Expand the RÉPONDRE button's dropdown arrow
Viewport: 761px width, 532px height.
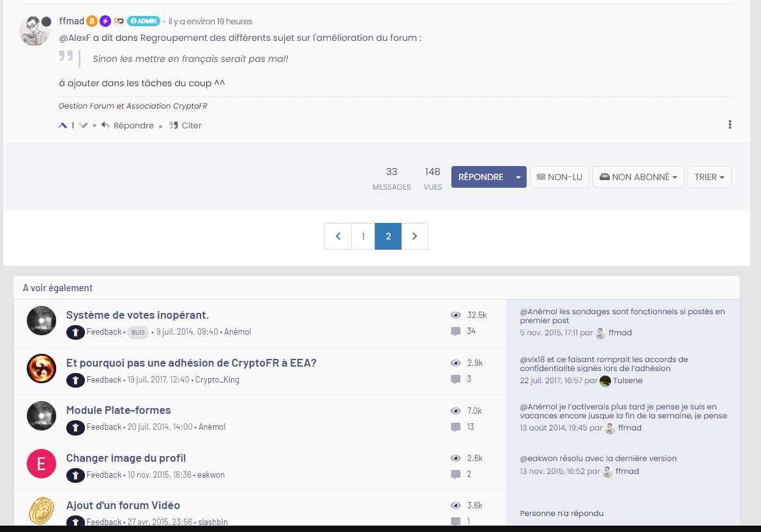518,177
